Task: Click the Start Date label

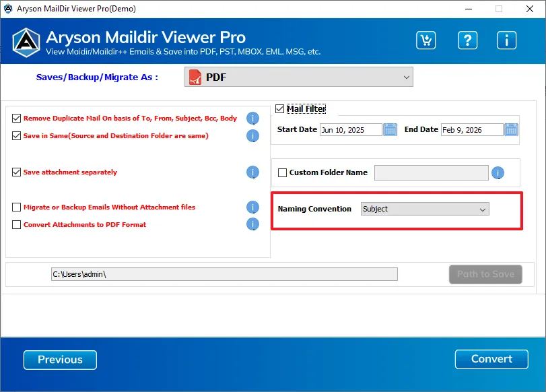Action: [x=297, y=129]
